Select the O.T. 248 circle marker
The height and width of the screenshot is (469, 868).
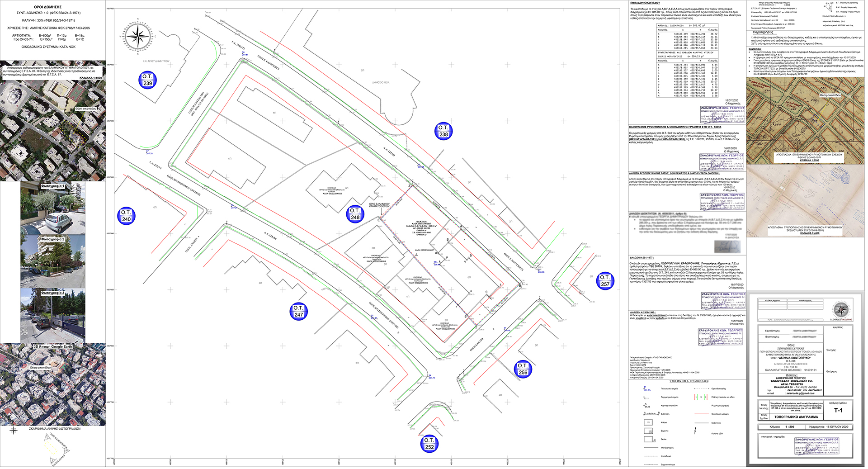point(355,214)
